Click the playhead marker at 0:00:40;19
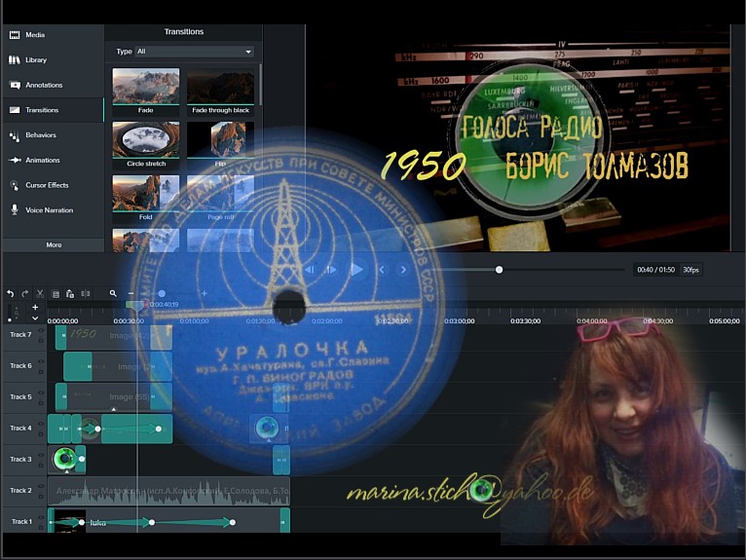Screen dimensions: 746x560 (136, 306)
